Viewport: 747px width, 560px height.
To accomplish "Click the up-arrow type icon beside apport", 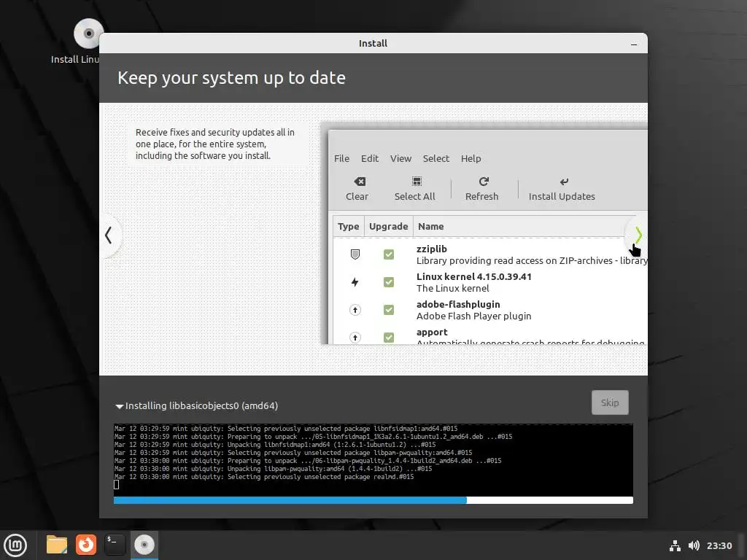I will (x=355, y=338).
